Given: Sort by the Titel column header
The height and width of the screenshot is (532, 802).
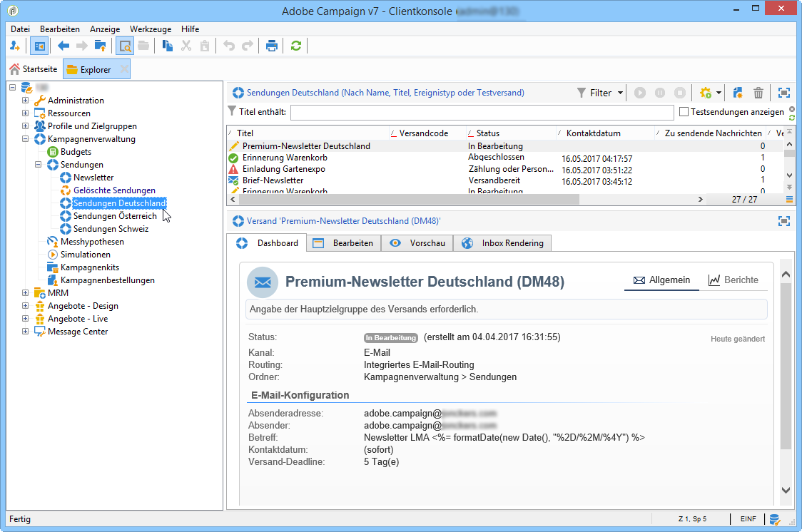Looking at the screenshot, I should [308, 133].
